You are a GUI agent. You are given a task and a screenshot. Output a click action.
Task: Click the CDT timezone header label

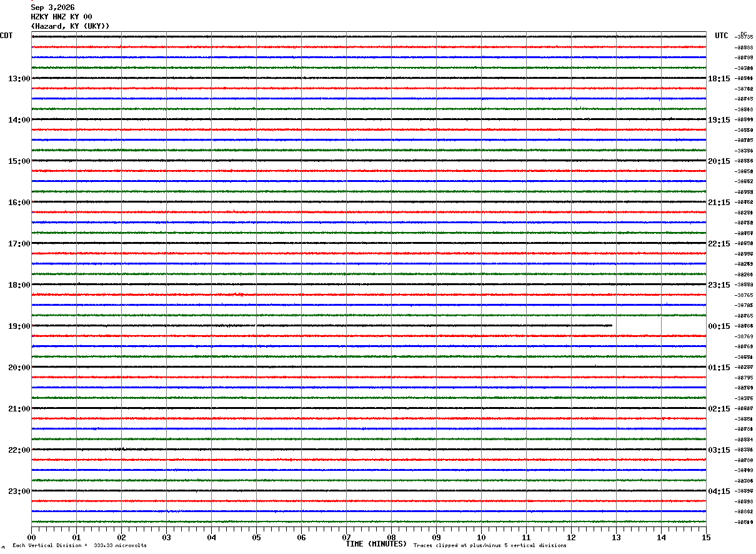click(6, 36)
